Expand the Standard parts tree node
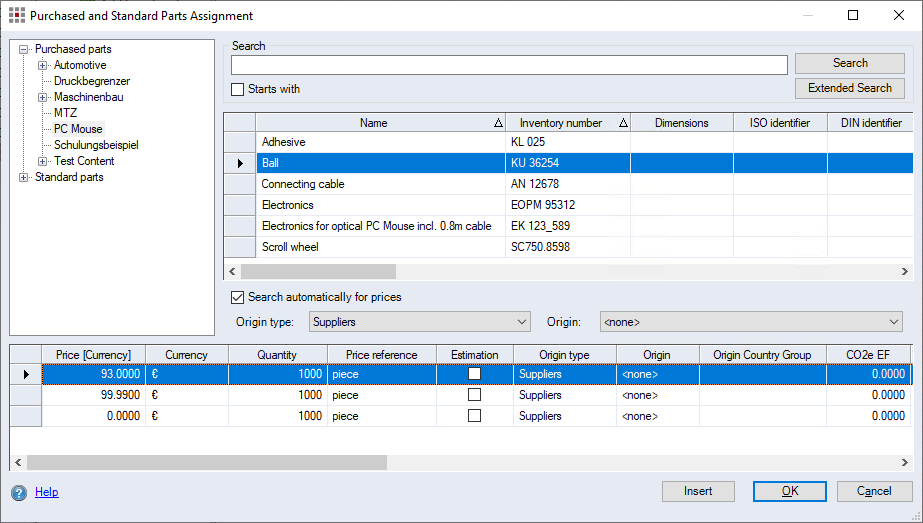This screenshot has height=523, width=923. pos(24,177)
